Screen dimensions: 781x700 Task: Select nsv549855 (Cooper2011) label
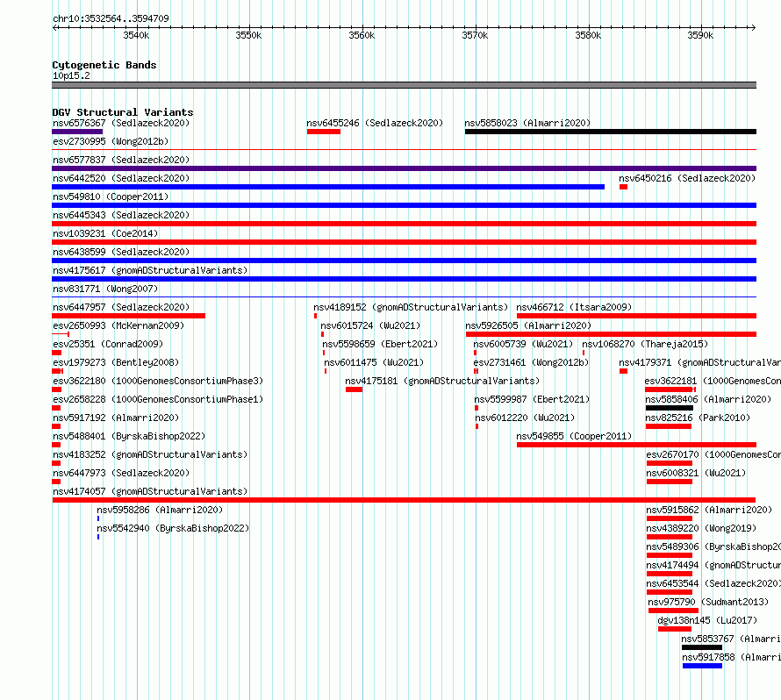click(574, 436)
